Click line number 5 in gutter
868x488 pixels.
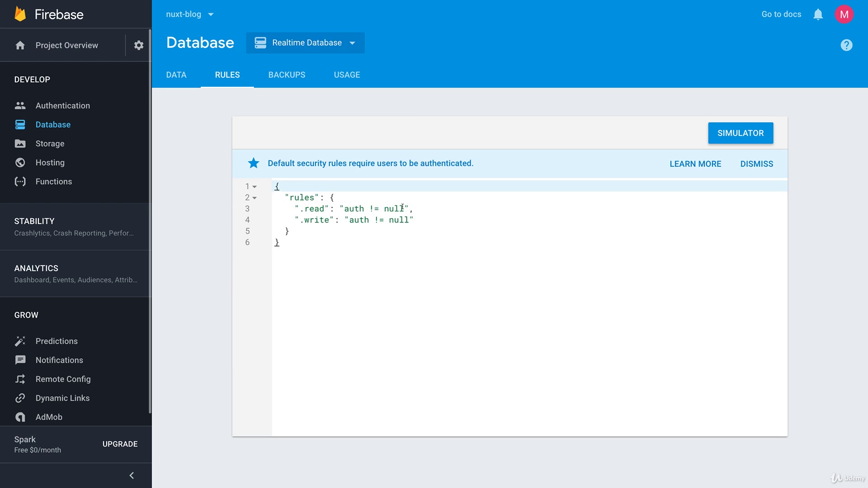[x=247, y=231]
